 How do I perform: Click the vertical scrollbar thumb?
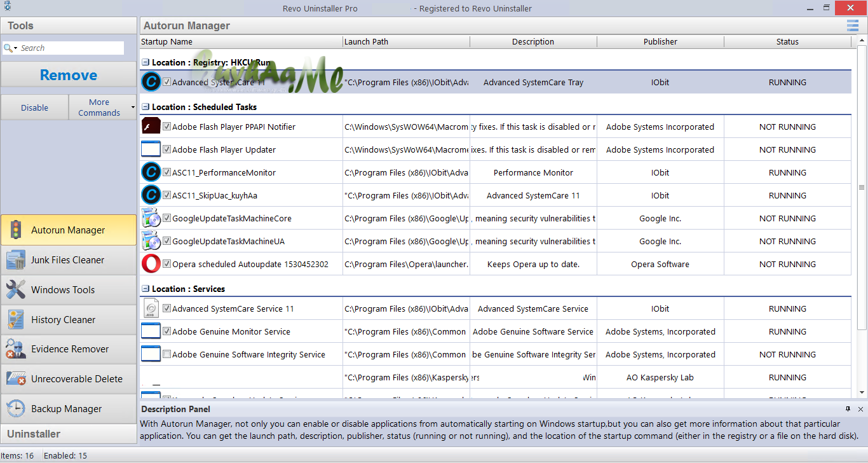(x=862, y=188)
